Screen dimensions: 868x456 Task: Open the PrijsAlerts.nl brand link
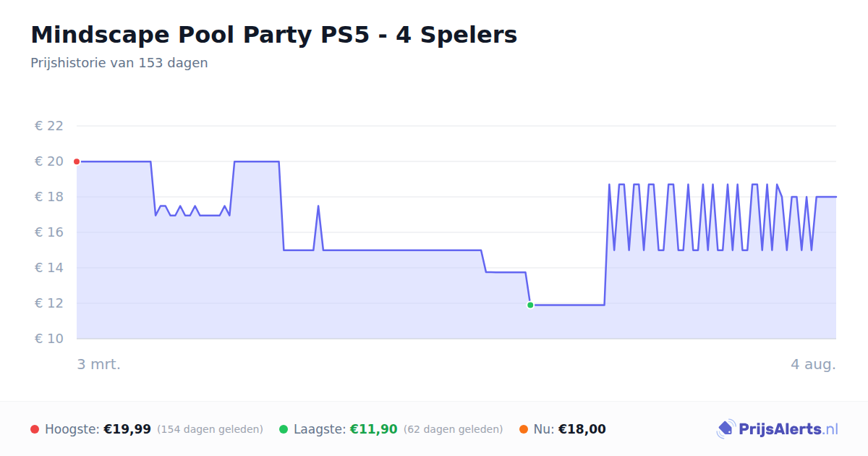tap(778, 429)
